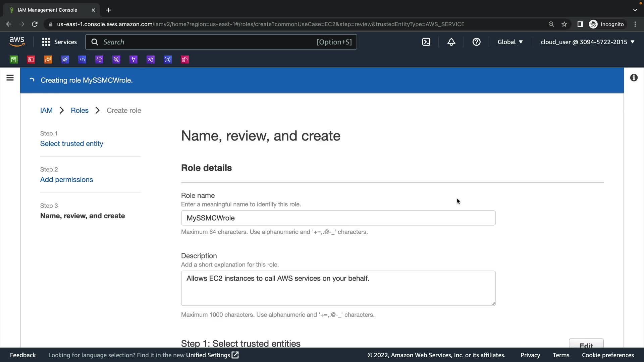Image resolution: width=644 pixels, height=362 pixels.
Task: Expand the cloud_user account dropdown
Action: click(587, 42)
